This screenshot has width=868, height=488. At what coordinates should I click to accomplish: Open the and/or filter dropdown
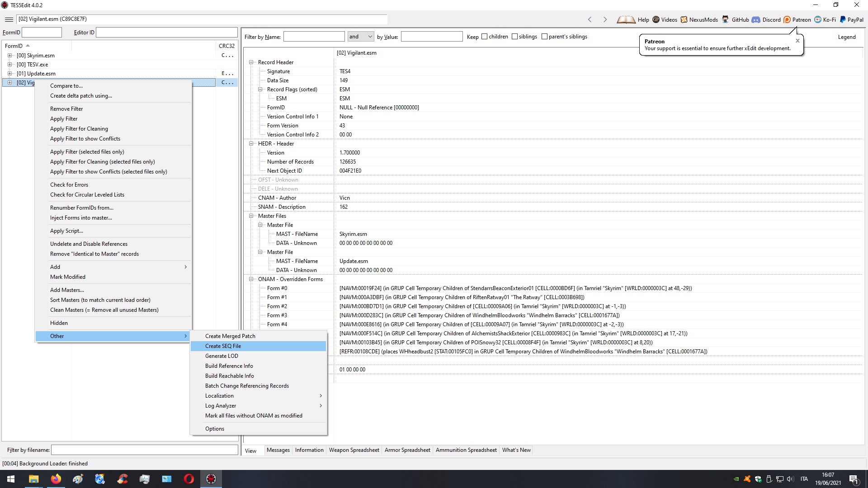coord(360,37)
